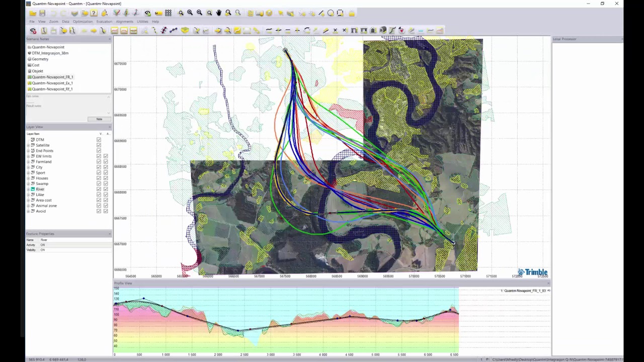This screenshot has width=644, height=362.
Task: Click the chain link icon
Action: pyautogui.click(x=144, y=31)
